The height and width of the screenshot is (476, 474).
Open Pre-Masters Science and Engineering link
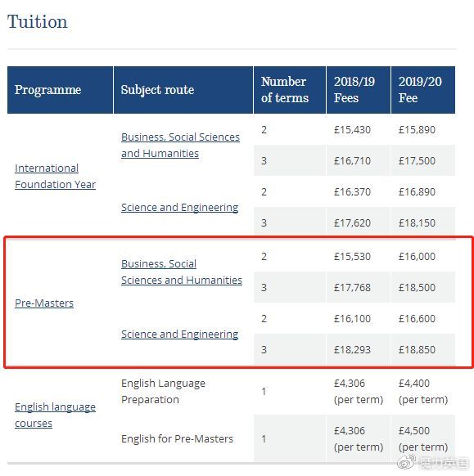click(179, 335)
